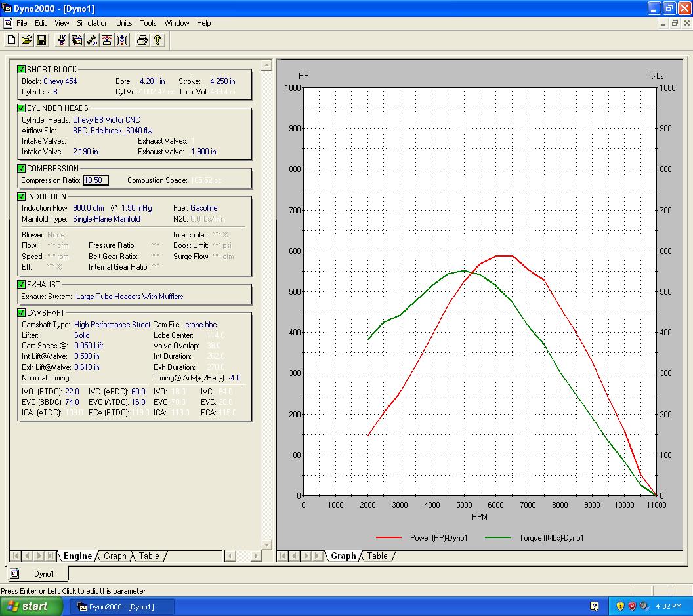Go to next sheet in left pane tabs
This screenshot has height=616, width=693.
(39, 556)
